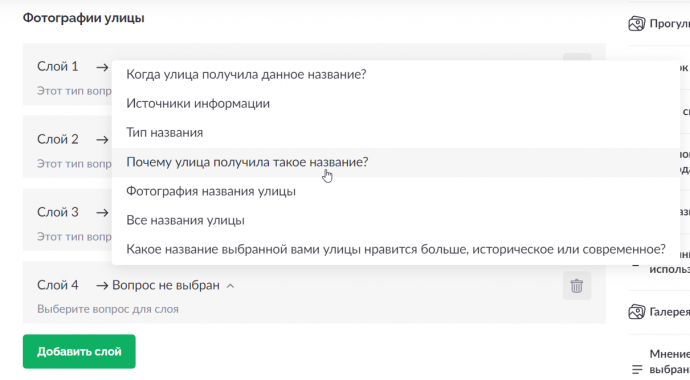Click the green "Добавить слой" button

[79, 351]
